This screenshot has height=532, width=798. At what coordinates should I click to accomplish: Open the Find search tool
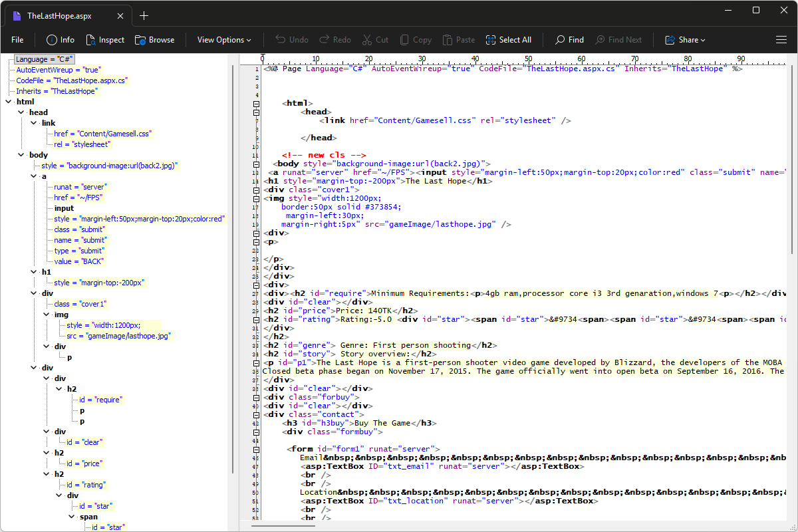point(569,40)
